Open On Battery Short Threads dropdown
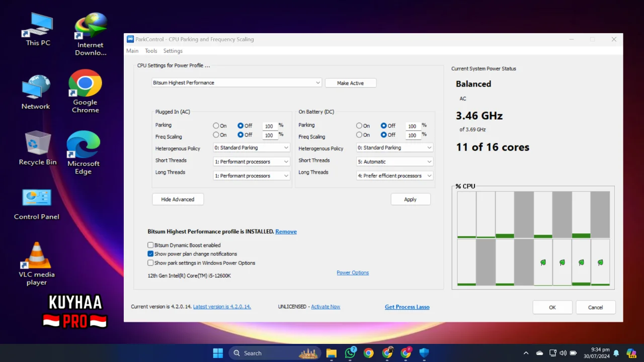This screenshot has width=644, height=362. (x=395, y=162)
